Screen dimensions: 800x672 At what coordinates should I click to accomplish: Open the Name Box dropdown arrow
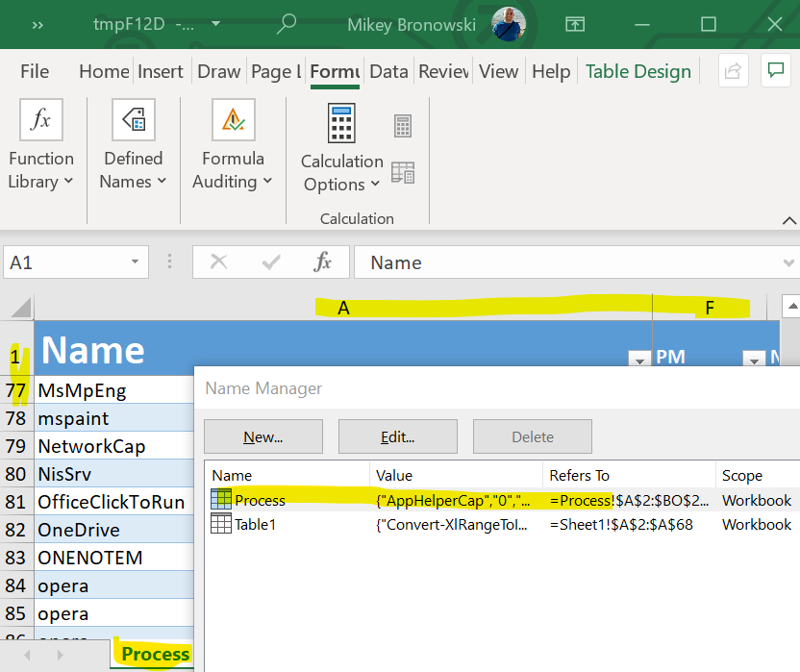(135, 261)
